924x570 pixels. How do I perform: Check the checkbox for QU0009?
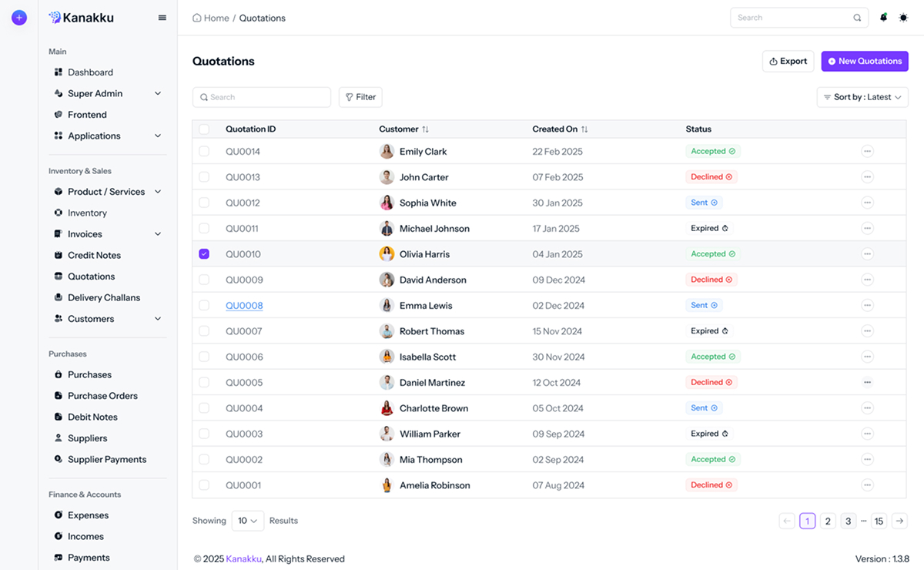point(204,280)
